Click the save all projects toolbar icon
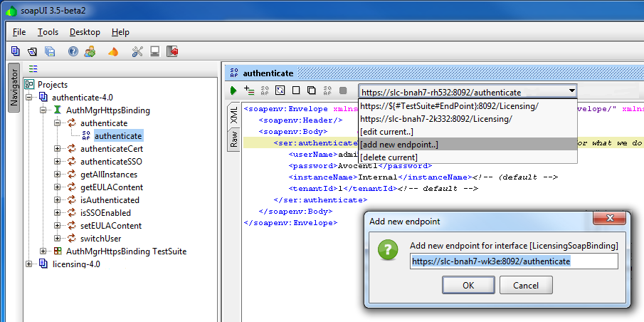Image resolution: width=644 pixels, height=322 pixels. (50, 51)
